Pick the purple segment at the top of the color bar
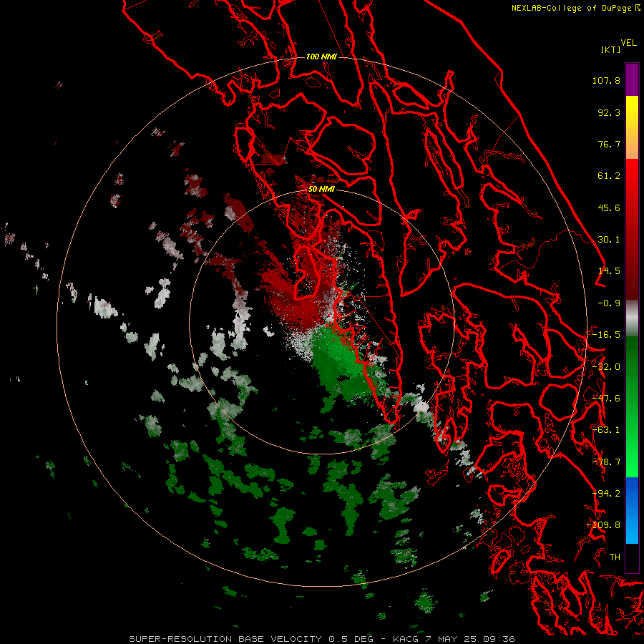The image size is (644, 644). (x=632, y=79)
